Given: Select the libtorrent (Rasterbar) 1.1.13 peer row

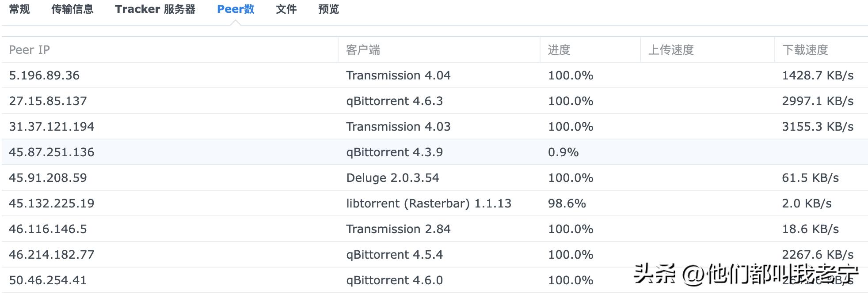Looking at the screenshot, I should 428,204.
